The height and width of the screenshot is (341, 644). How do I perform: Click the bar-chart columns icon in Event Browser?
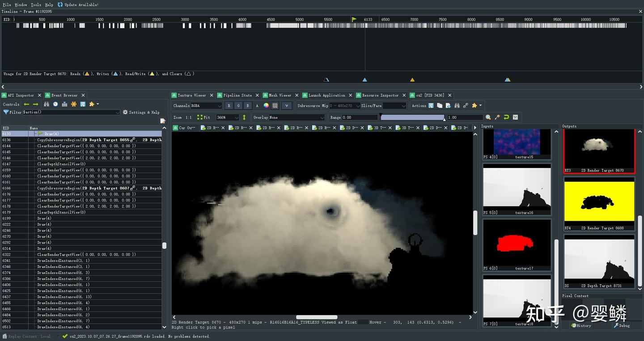click(x=64, y=104)
